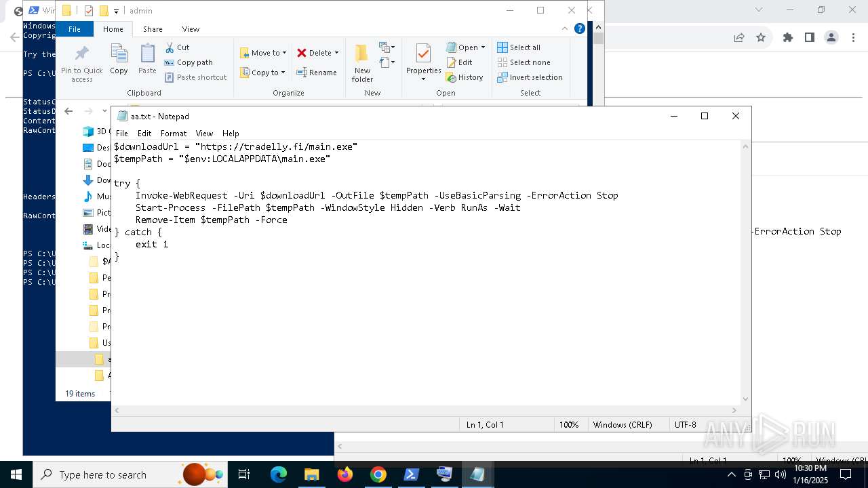The image size is (868, 488).
Task: Click the downloadUrl line in Notepad
Action: [235, 146]
